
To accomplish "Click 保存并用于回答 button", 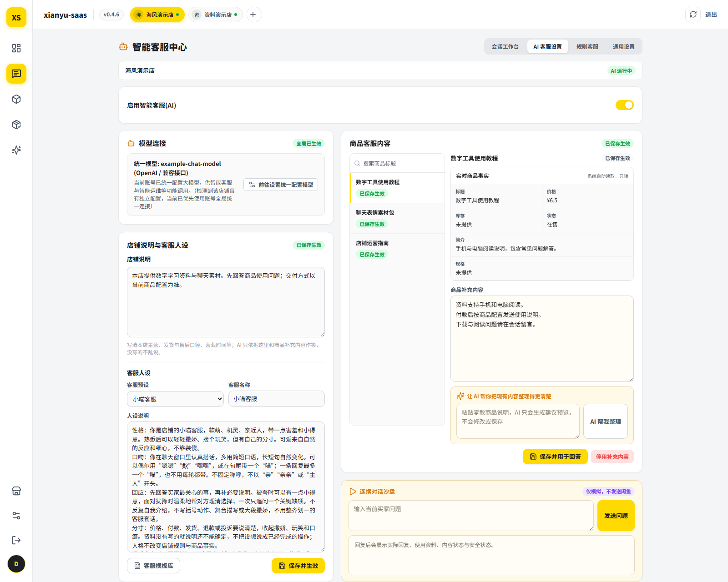I will [x=555, y=457].
